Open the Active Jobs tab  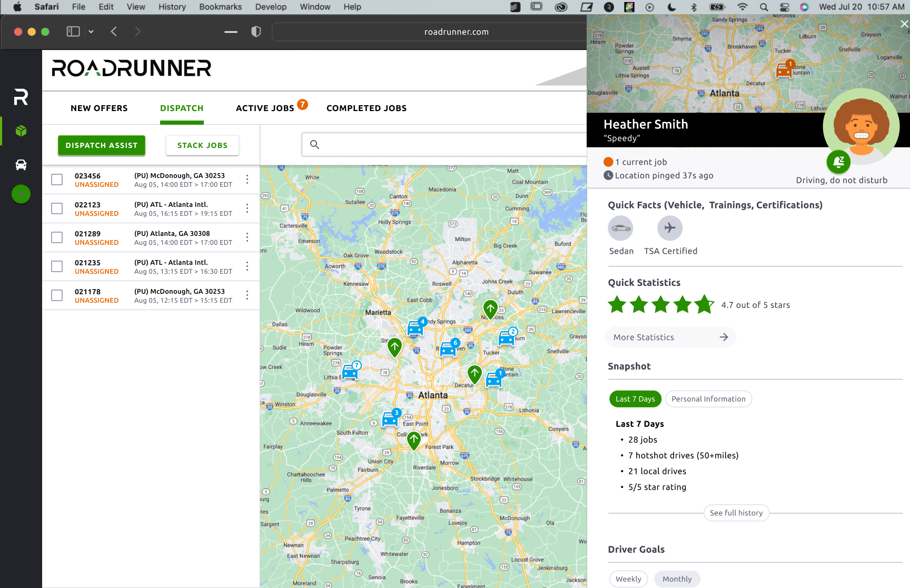(x=265, y=108)
